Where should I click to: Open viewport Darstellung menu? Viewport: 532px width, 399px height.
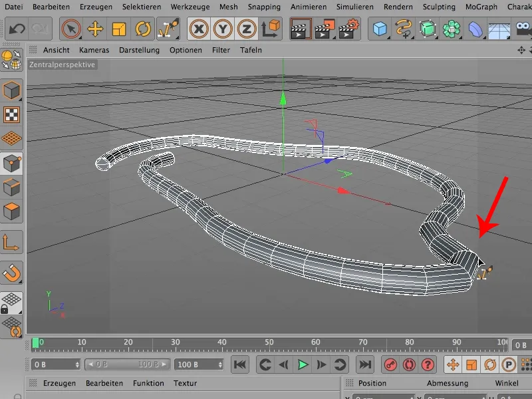(139, 51)
